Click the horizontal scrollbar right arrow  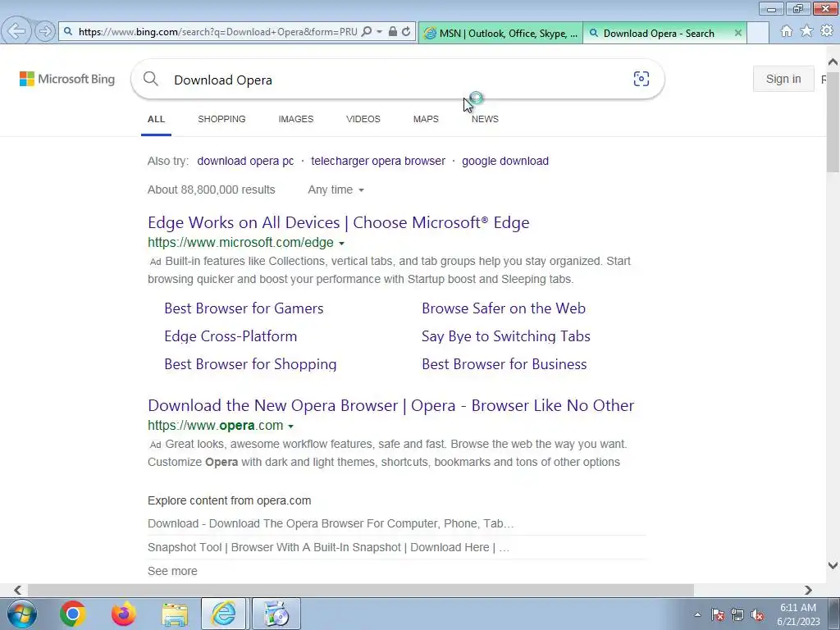(x=808, y=590)
